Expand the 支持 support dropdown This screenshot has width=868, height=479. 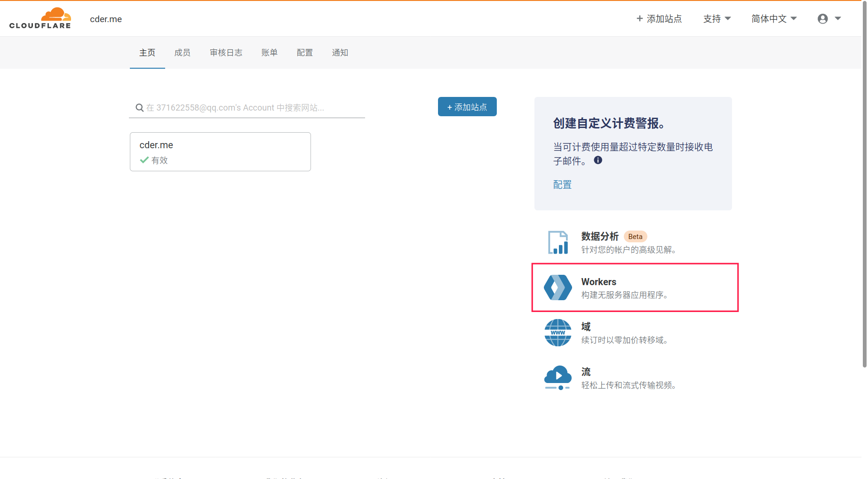pyautogui.click(x=717, y=19)
